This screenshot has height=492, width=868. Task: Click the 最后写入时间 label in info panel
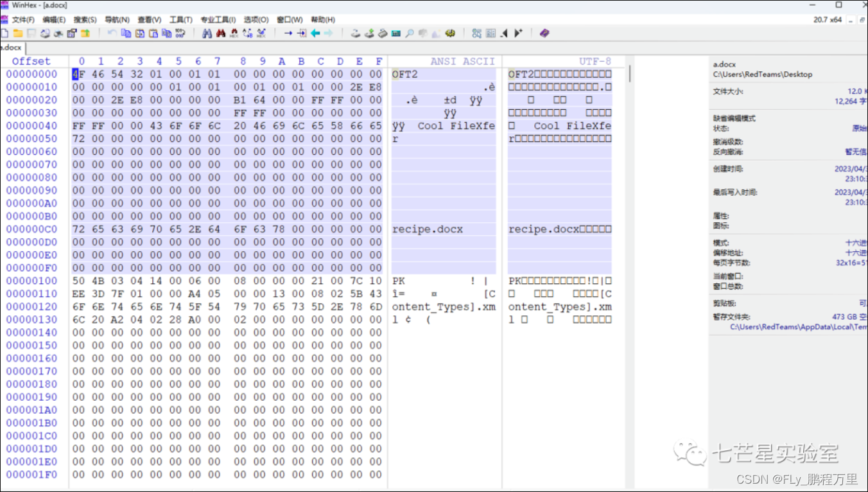tap(735, 192)
